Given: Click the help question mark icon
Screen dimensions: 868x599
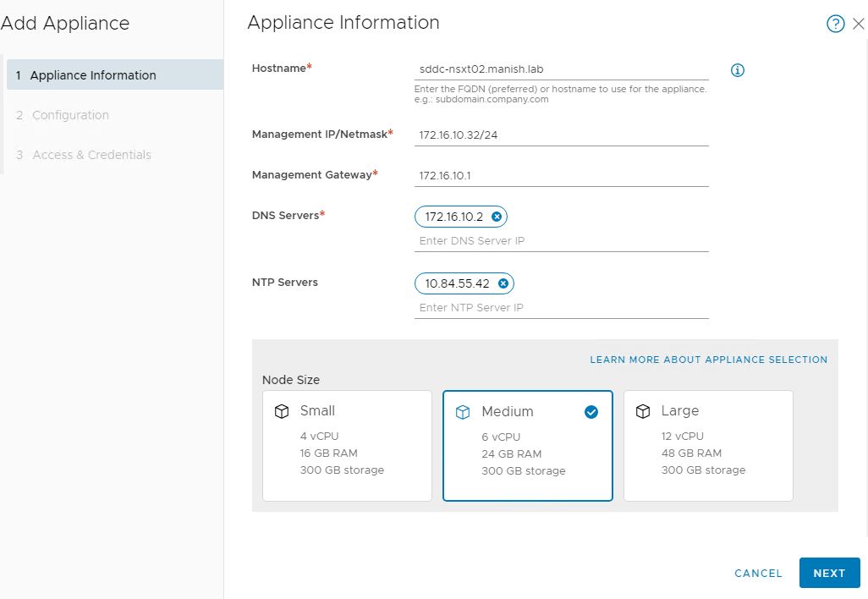Looking at the screenshot, I should pyautogui.click(x=835, y=25).
